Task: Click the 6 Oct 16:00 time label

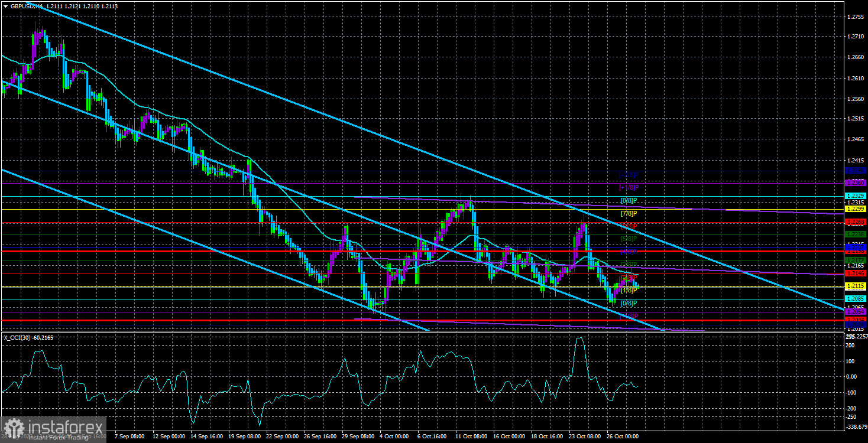Action: click(432, 437)
